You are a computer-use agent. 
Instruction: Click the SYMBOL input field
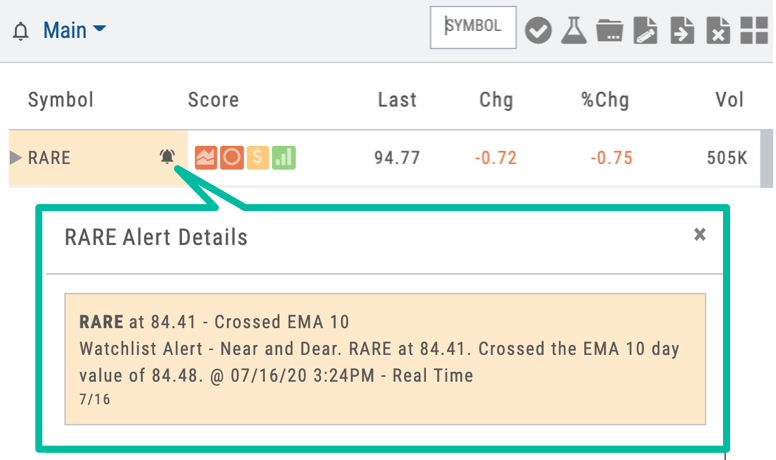(x=473, y=27)
